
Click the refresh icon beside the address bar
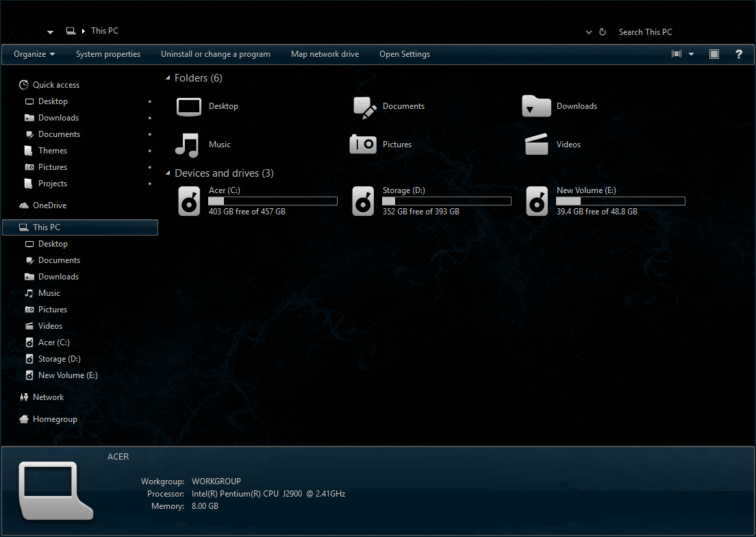click(x=603, y=32)
